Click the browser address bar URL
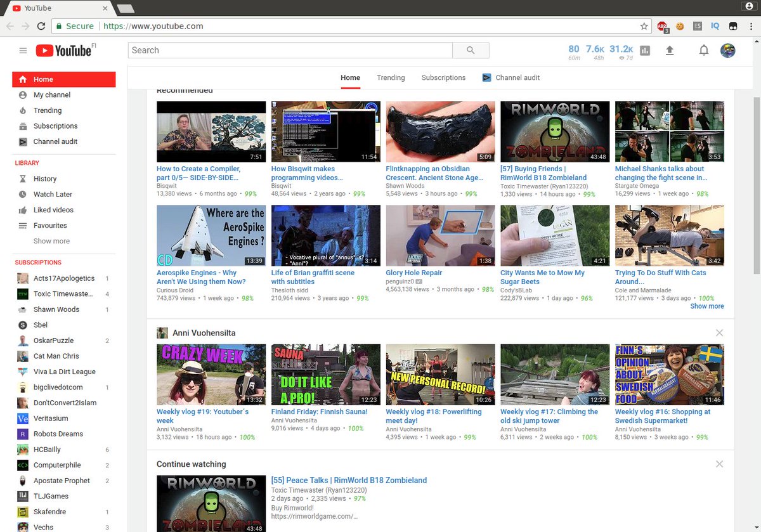The width and height of the screenshot is (761, 532). tap(153, 26)
